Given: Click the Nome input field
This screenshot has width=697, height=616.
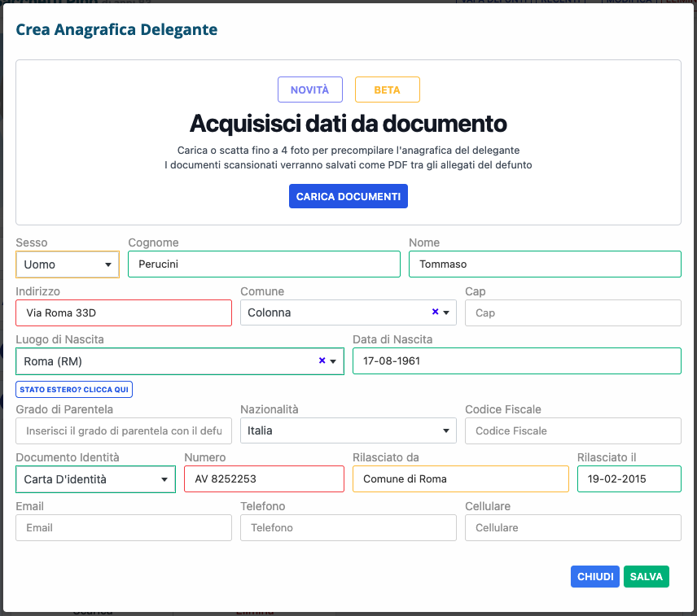Looking at the screenshot, I should tap(544, 264).
